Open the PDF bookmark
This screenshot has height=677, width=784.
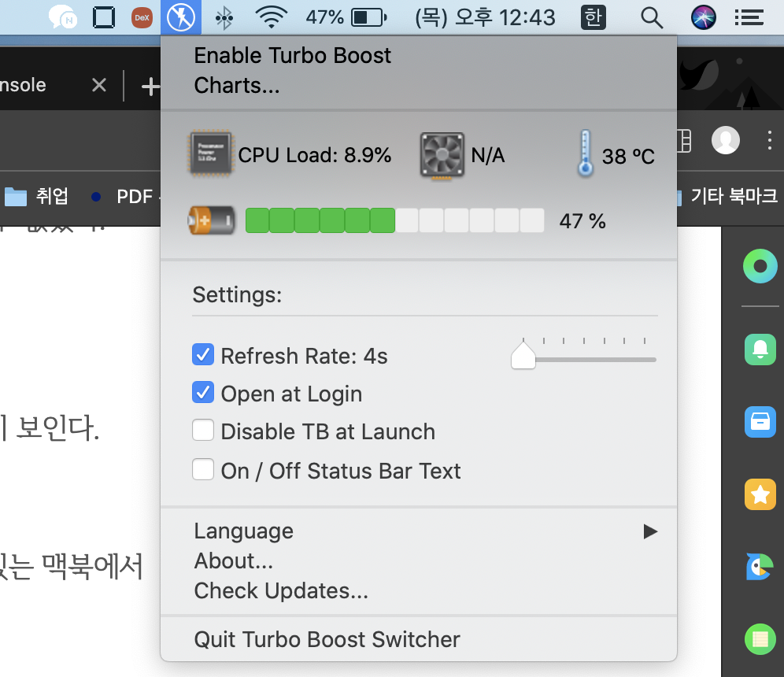[x=126, y=197]
